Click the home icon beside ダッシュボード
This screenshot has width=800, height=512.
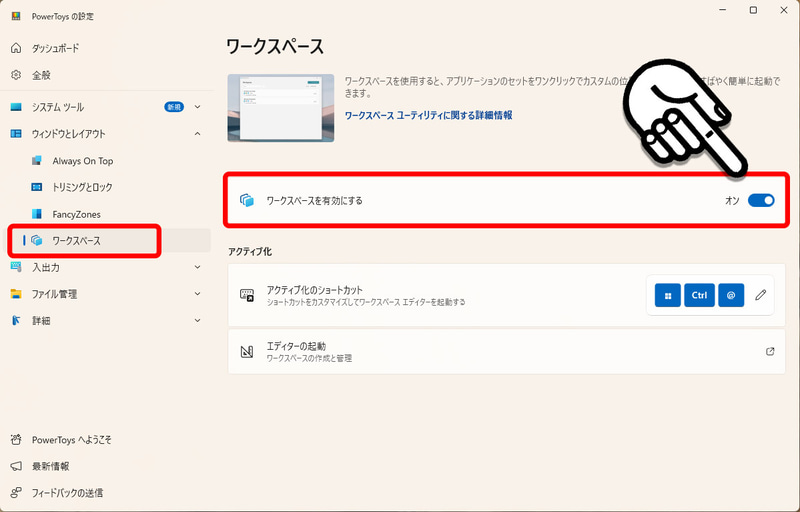(16, 48)
